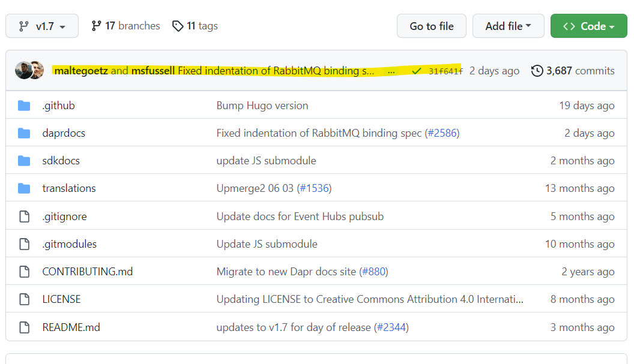
Task: Open the green Code dropdown button
Action: pyautogui.click(x=589, y=26)
